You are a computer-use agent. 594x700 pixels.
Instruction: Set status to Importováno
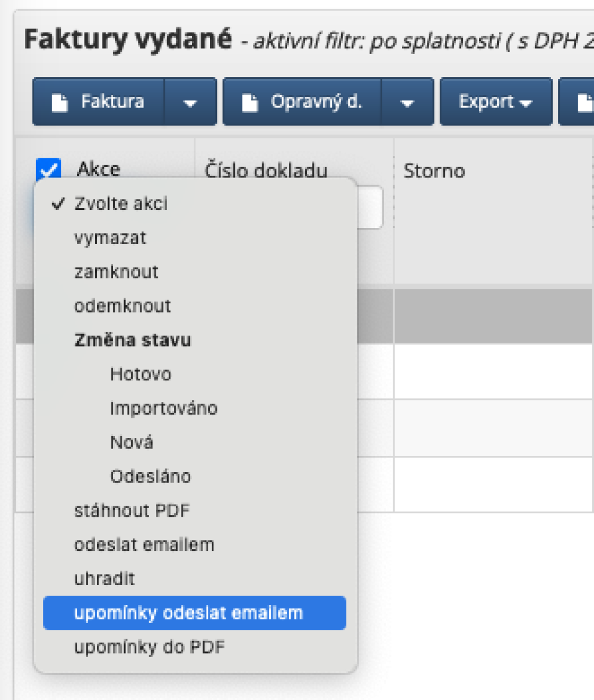[x=164, y=408]
